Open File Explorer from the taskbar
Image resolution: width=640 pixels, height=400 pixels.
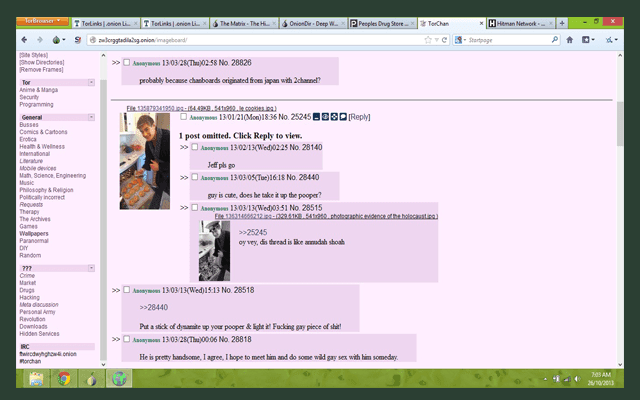(35, 379)
